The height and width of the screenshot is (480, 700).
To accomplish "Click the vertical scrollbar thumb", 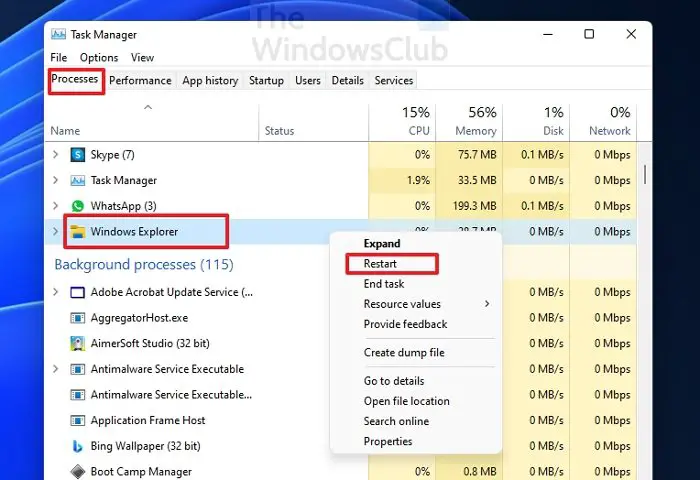I will tap(645, 175).
